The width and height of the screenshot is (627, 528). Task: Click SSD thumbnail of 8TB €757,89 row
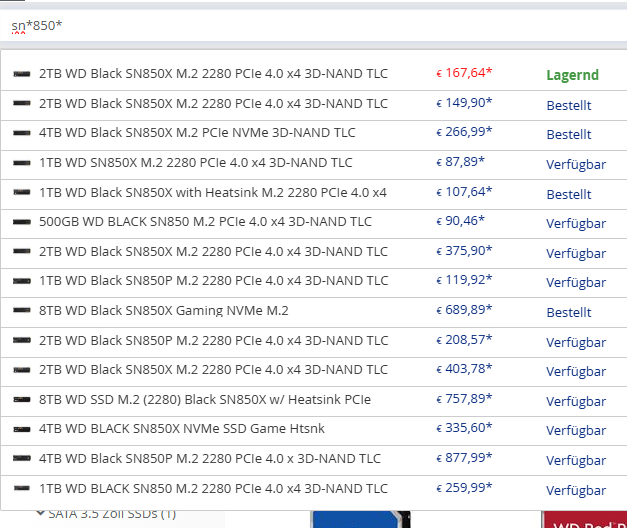click(x=22, y=400)
